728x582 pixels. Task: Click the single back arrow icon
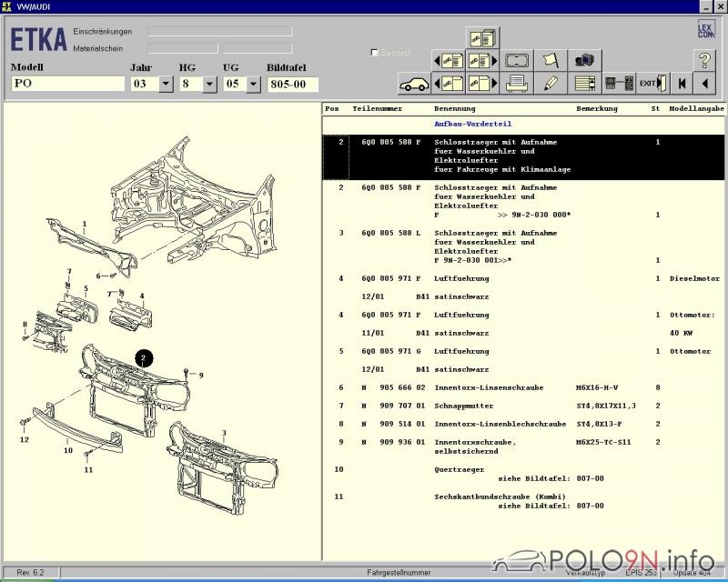click(x=704, y=84)
